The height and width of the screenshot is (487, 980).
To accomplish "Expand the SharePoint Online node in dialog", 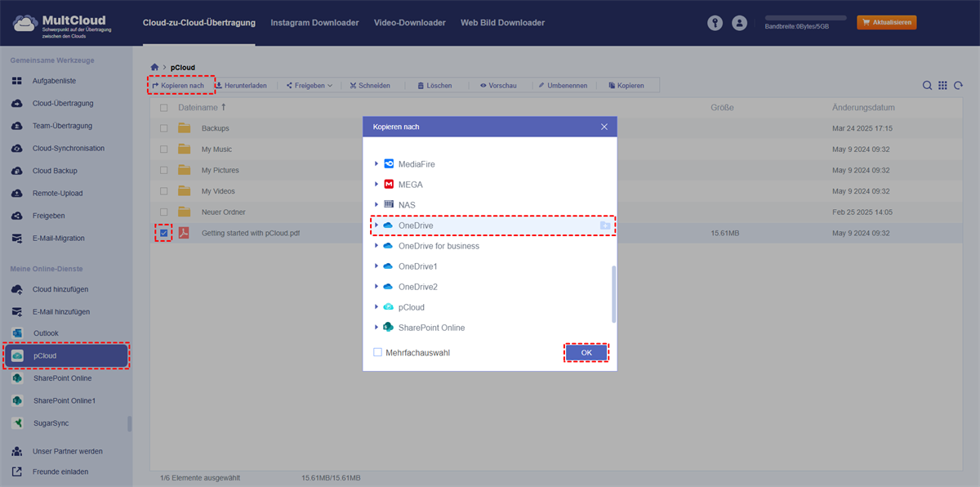I will point(376,328).
